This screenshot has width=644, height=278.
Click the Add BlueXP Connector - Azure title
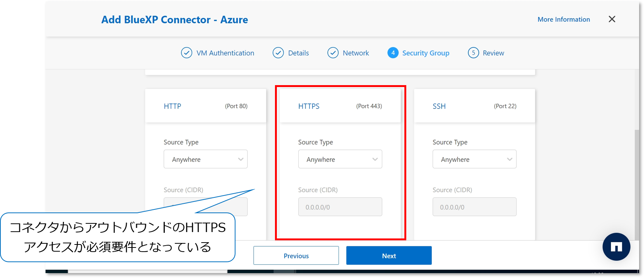tap(175, 20)
